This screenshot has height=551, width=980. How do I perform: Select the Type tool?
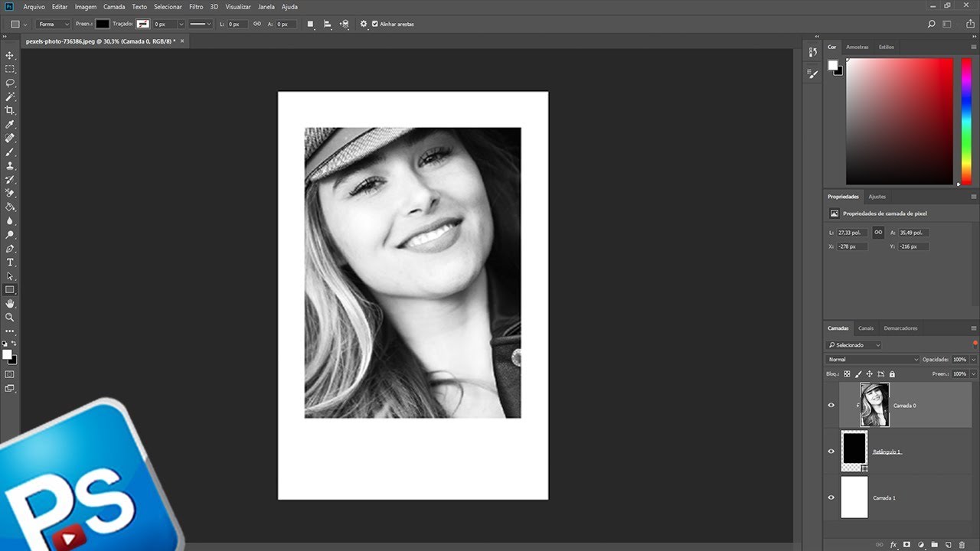point(10,262)
